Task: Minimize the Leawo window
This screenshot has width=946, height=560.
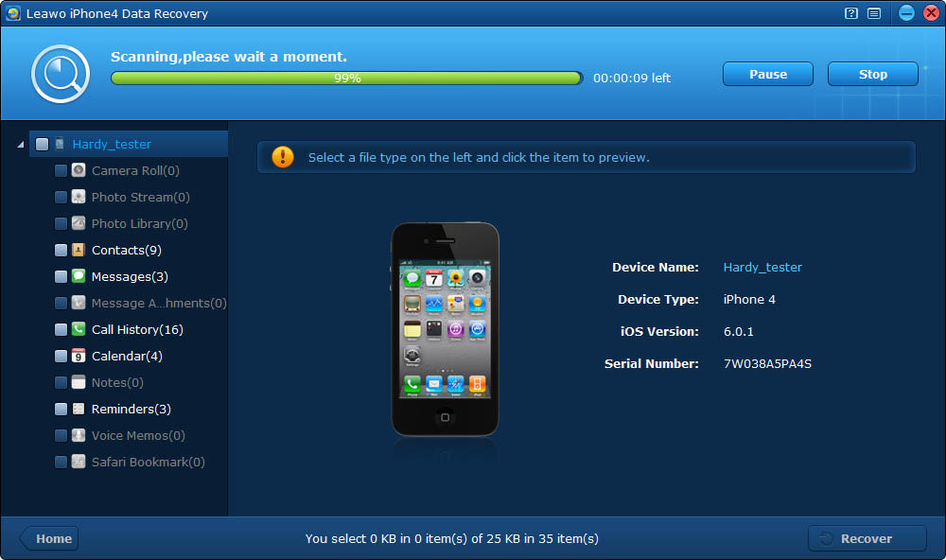Action: pos(907,13)
